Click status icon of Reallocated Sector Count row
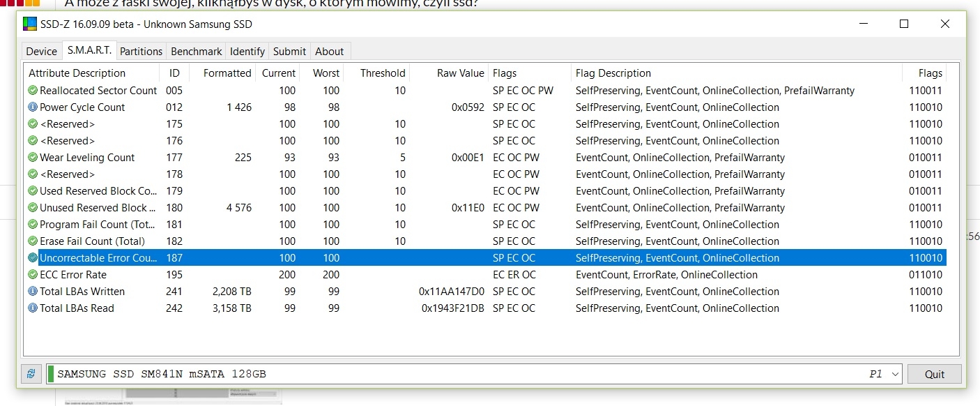 [x=33, y=91]
